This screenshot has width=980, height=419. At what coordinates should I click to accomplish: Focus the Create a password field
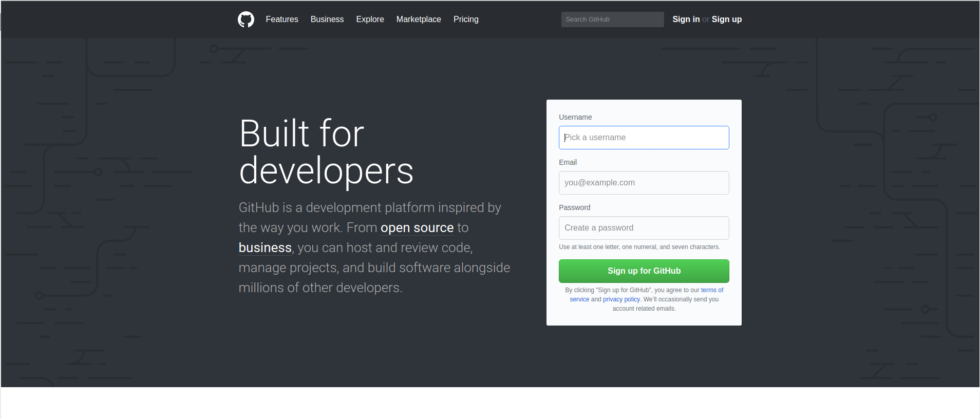click(644, 228)
